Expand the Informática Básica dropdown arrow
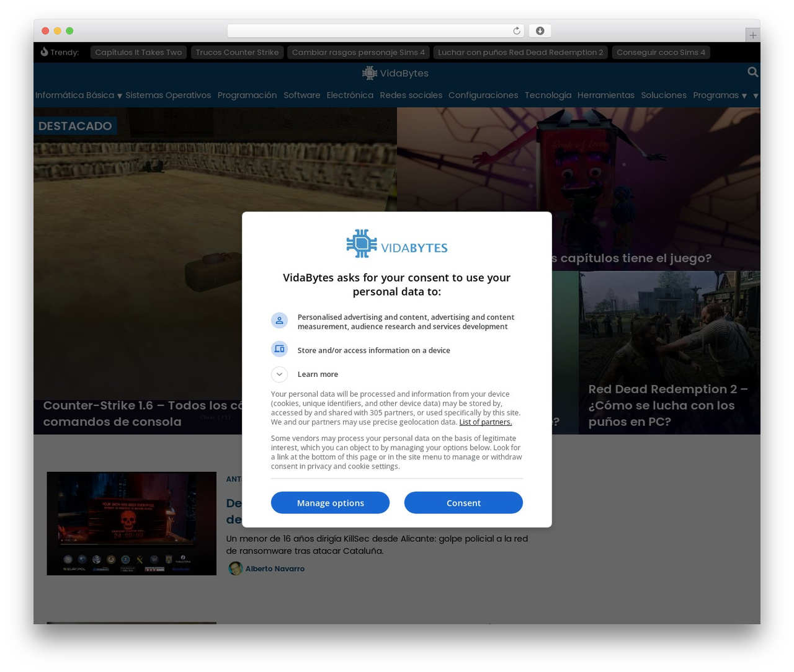The width and height of the screenshot is (794, 672). click(120, 96)
